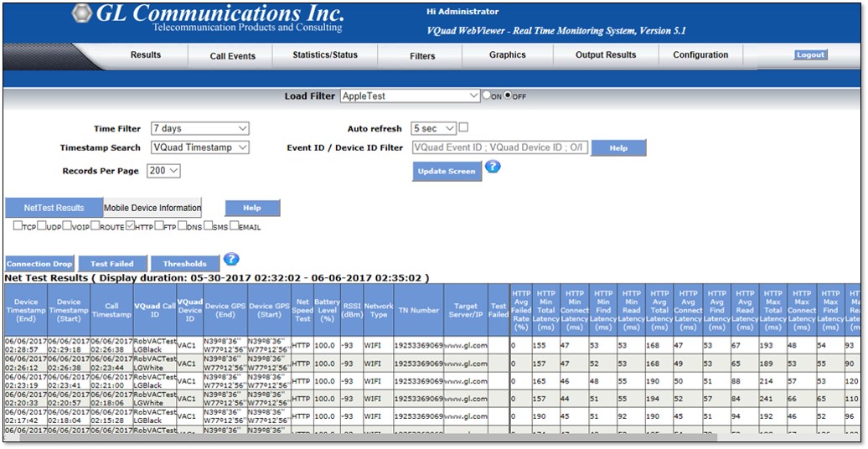
Task: Click the Net Speed Test column header
Action: pyautogui.click(x=302, y=310)
